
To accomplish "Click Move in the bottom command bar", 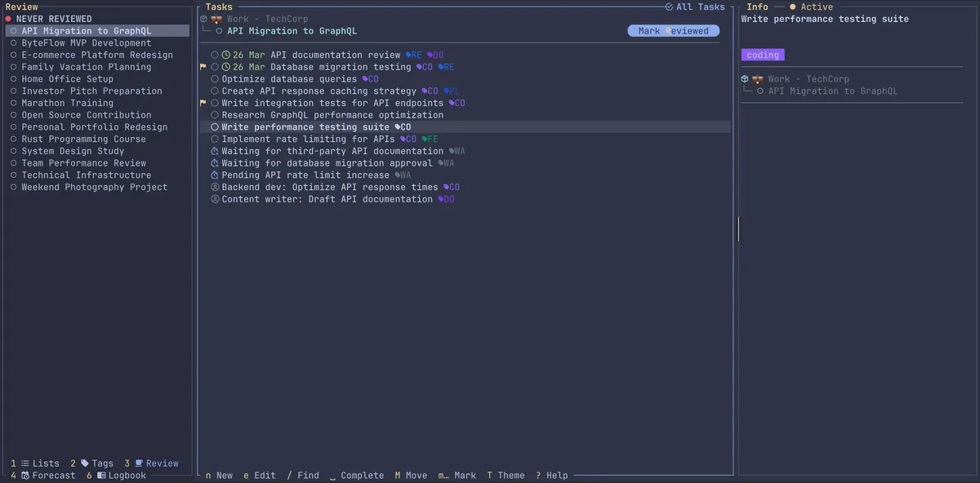I will click(x=411, y=476).
